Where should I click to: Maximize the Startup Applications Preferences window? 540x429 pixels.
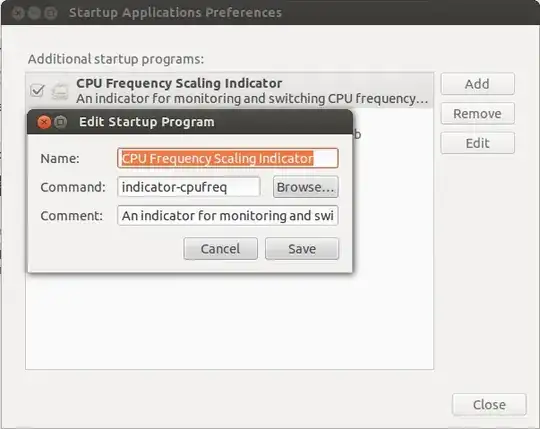pyautogui.click(x=51, y=13)
